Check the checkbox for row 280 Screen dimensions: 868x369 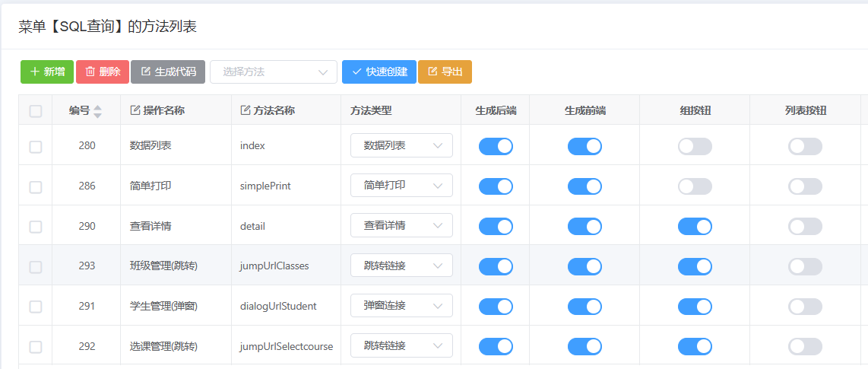(36, 146)
